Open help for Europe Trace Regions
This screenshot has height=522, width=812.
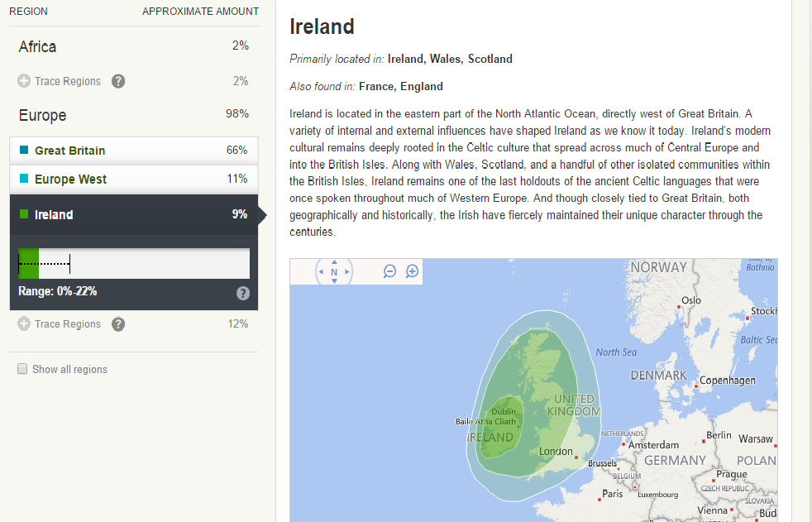click(118, 324)
